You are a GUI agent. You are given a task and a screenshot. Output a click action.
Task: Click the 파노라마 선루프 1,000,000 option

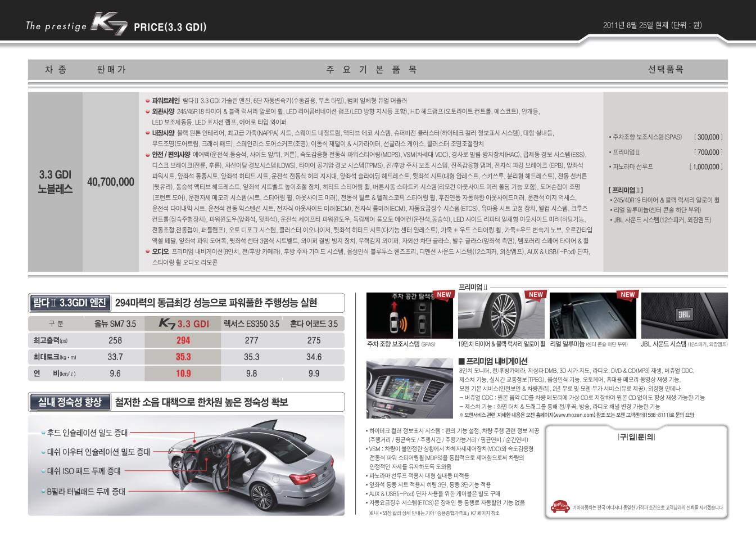pos(666,167)
